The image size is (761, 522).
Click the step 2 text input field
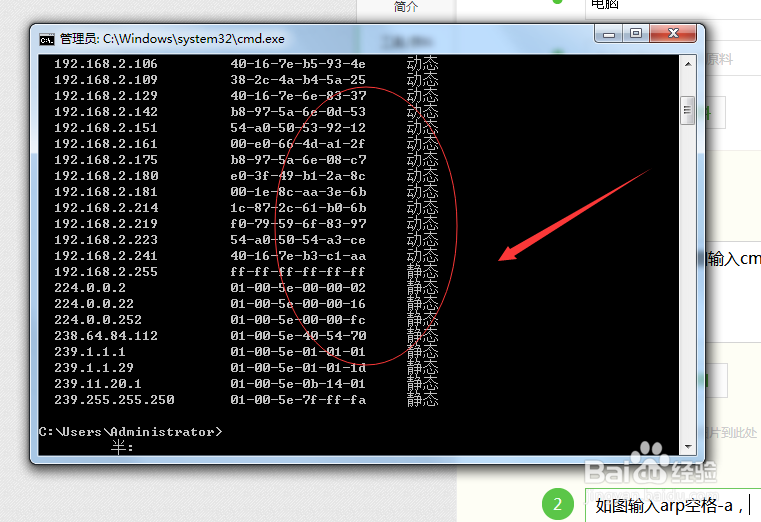click(x=674, y=506)
